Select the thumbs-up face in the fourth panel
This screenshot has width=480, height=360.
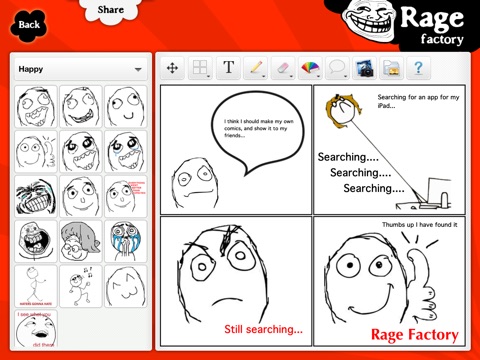(x=380, y=278)
